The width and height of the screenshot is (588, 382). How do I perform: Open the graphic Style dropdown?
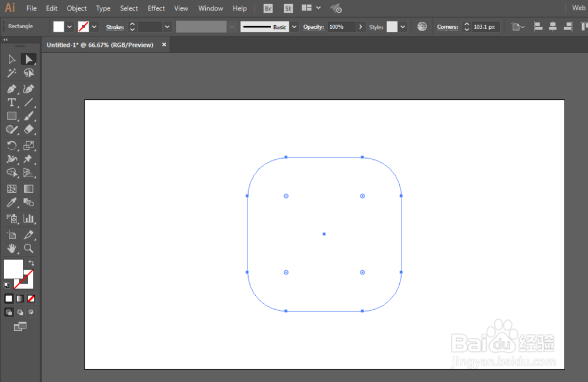click(x=403, y=27)
